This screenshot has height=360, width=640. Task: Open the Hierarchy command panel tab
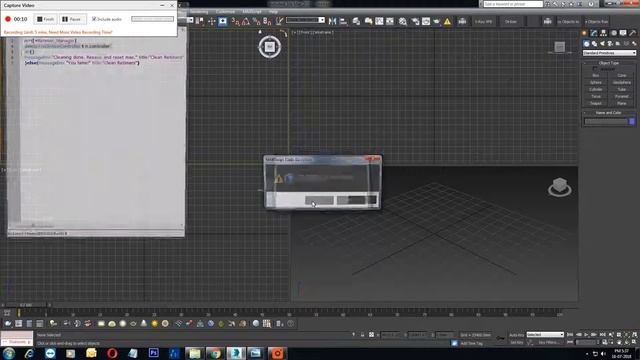[603, 33]
